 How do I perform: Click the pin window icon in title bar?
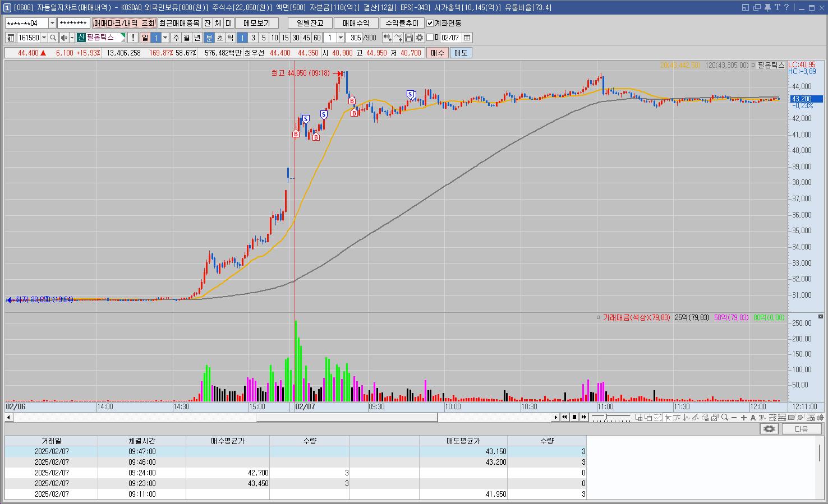coord(767,7)
